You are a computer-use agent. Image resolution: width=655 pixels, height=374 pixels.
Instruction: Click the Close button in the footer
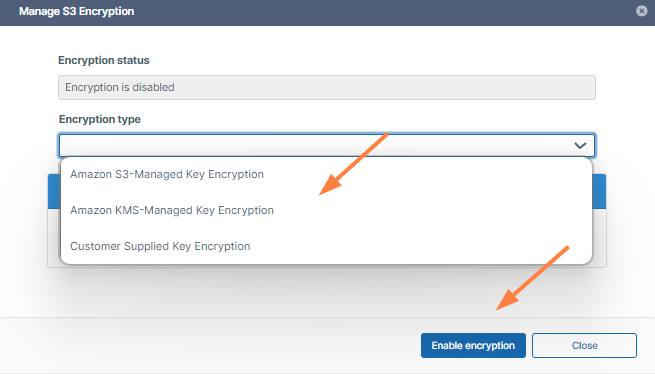tap(584, 346)
